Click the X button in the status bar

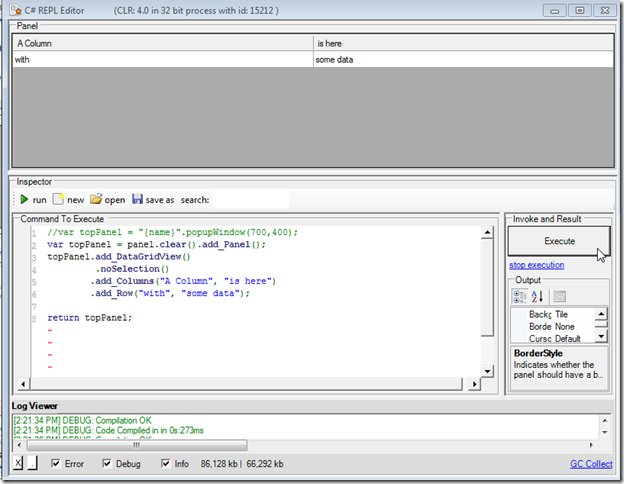pos(18,463)
